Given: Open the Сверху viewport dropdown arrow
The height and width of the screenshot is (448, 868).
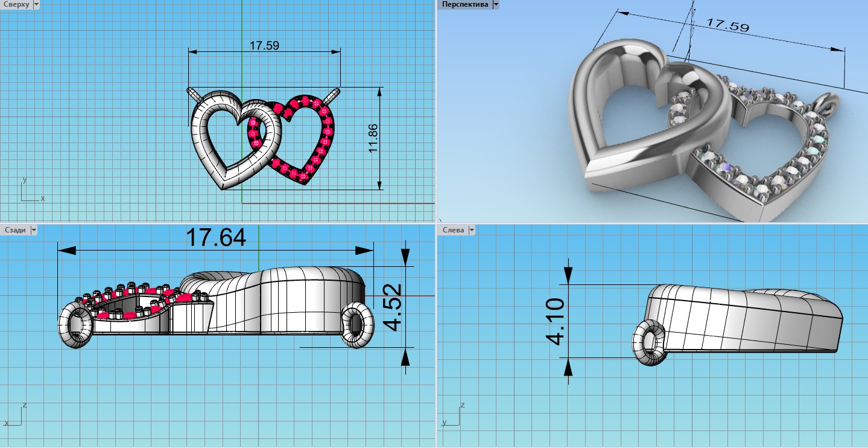Looking at the screenshot, I should click(x=36, y=4).
